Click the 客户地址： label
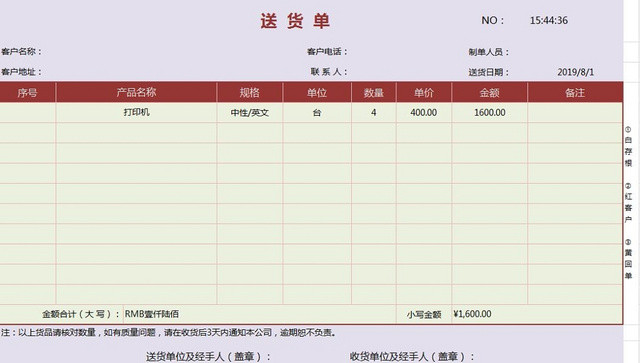The image size is (640, 363). (x=21, y=72)
